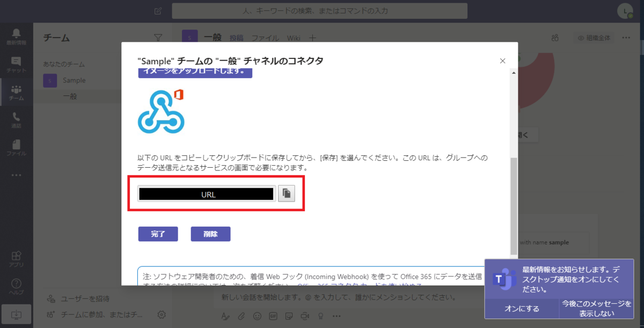Click the 完了 button

158,234
